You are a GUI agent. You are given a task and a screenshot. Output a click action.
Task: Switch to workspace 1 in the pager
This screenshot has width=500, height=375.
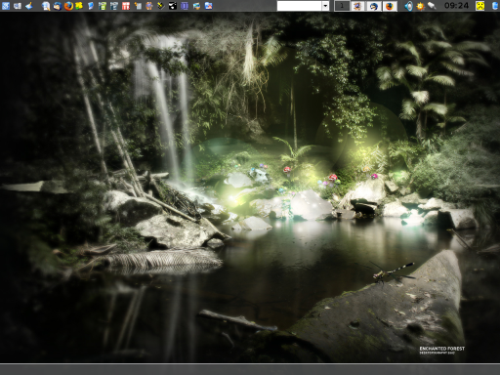[342, 6]
